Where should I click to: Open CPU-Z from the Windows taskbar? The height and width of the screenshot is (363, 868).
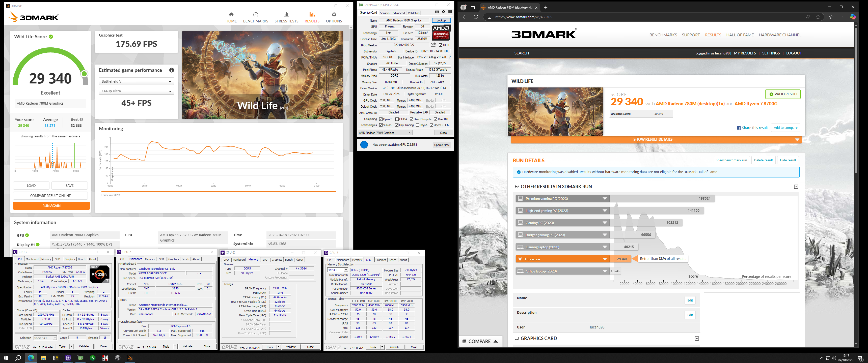point(68,358)
